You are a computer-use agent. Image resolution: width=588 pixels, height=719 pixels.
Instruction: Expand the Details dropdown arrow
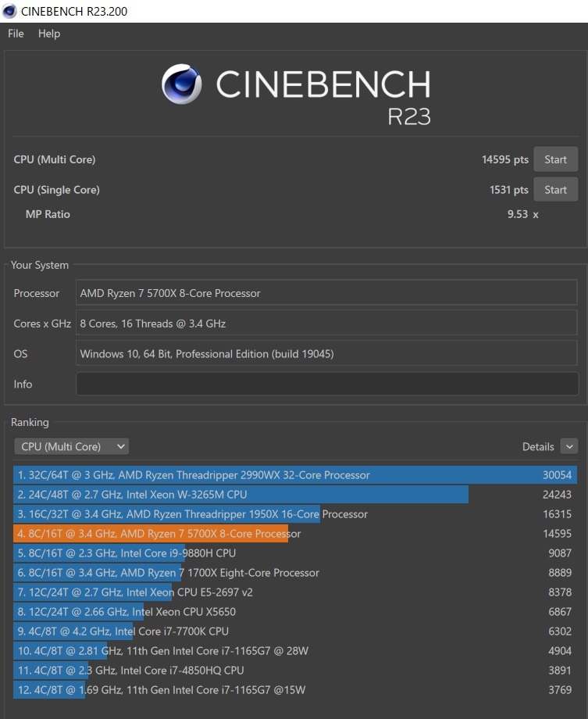(568, 446)
